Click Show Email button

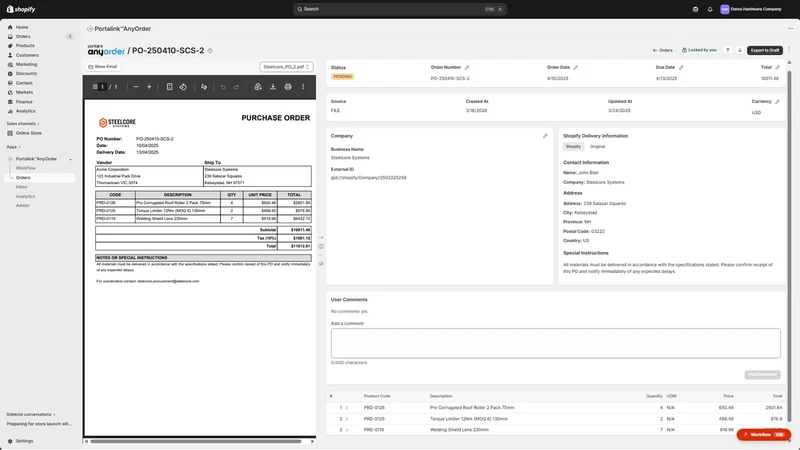[103, 67]
